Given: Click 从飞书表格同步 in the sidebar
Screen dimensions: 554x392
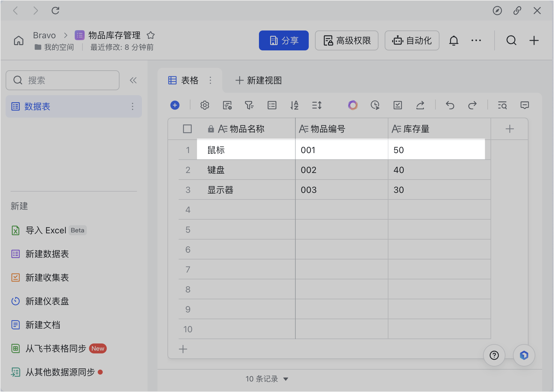Looking at the screenshot, I should click(x=59, y=348).
